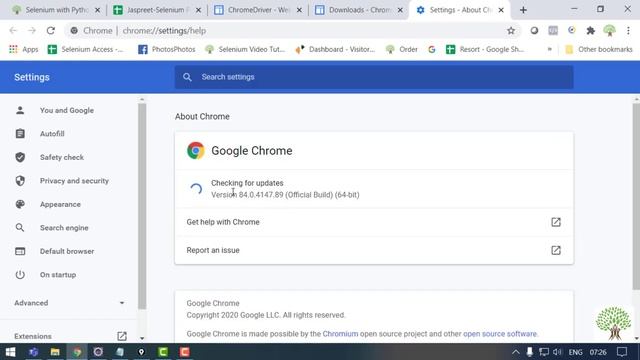Open a new browser tab

(x=523, y=10)
